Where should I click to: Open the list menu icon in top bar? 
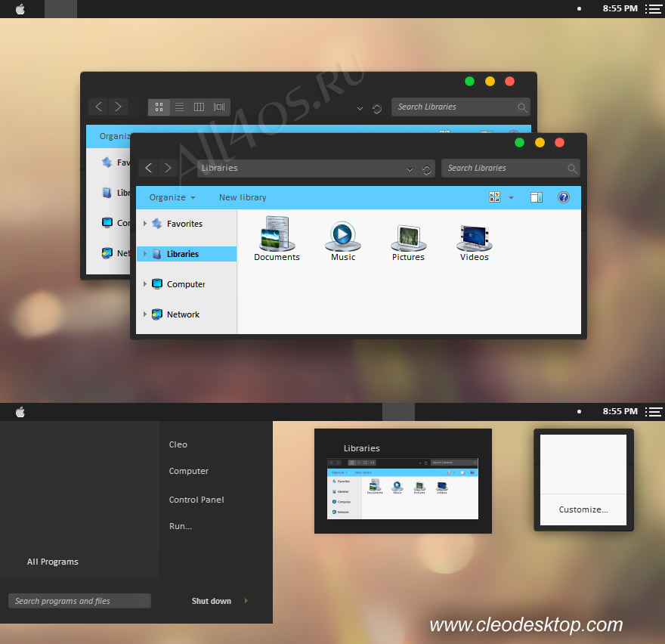pos(653,9)
